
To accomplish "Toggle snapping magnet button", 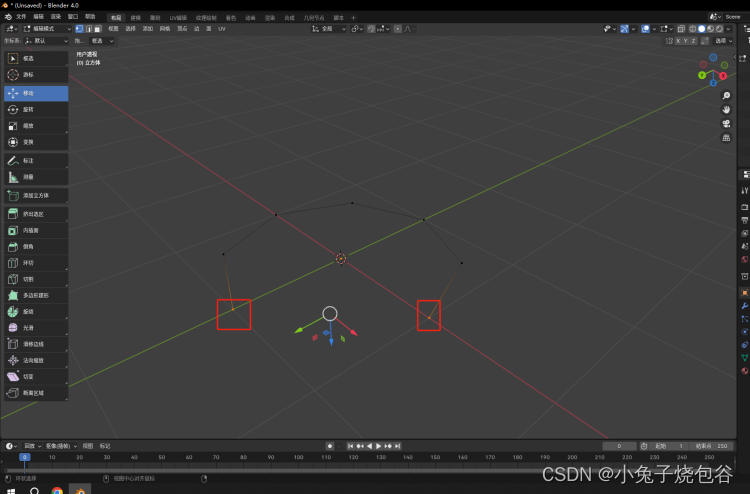I will (371, 29).
